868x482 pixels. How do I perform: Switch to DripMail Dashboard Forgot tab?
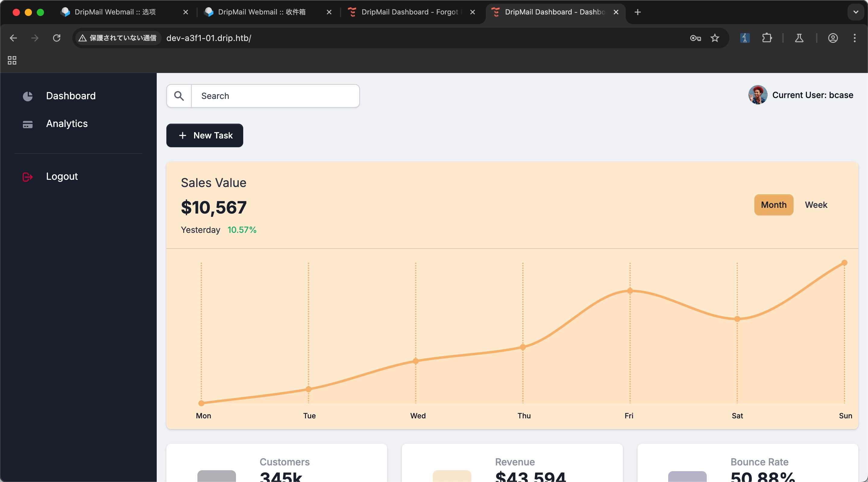coord(409,12)
